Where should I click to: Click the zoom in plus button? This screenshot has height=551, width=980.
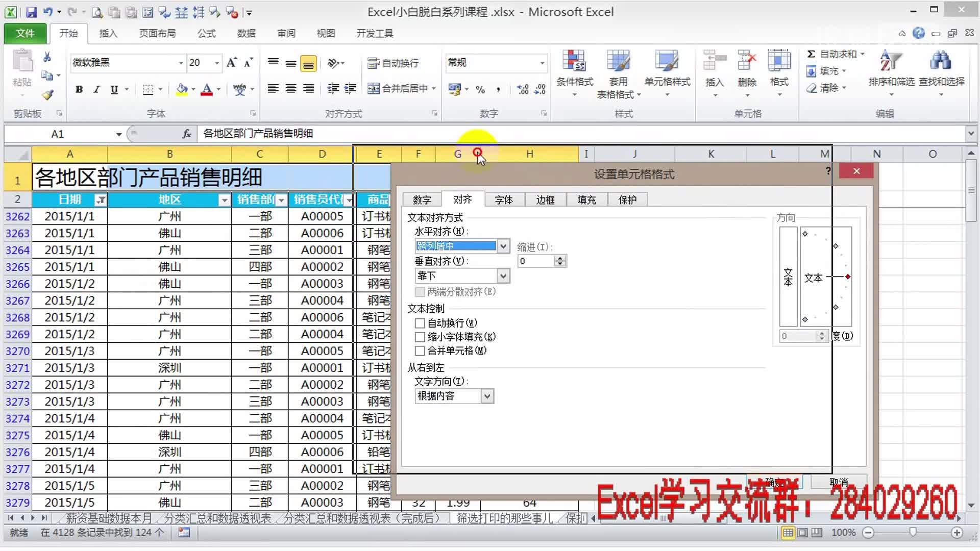pos(957,533)
